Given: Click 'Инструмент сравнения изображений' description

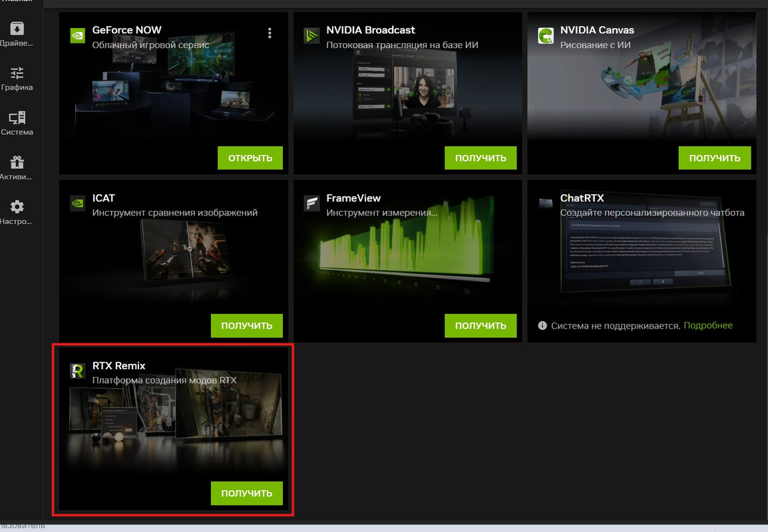Looking at the screenshot, I should click(175, 213).
